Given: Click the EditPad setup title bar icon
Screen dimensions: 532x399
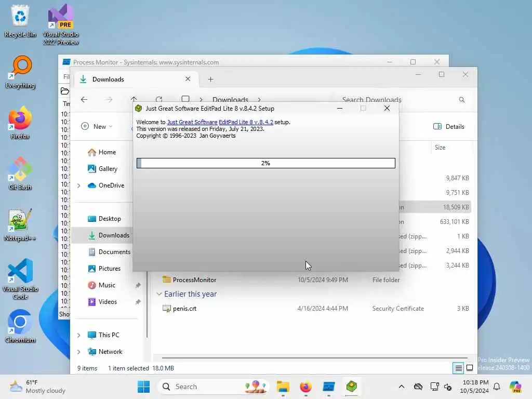Looking at the screenshot, I should point(138,109).
